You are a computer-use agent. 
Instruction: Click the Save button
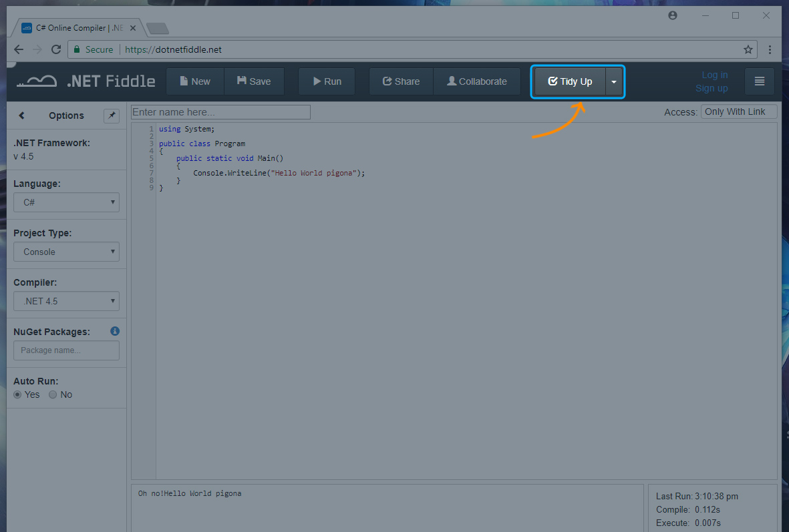pyautogui.click(x=254, y=81)
